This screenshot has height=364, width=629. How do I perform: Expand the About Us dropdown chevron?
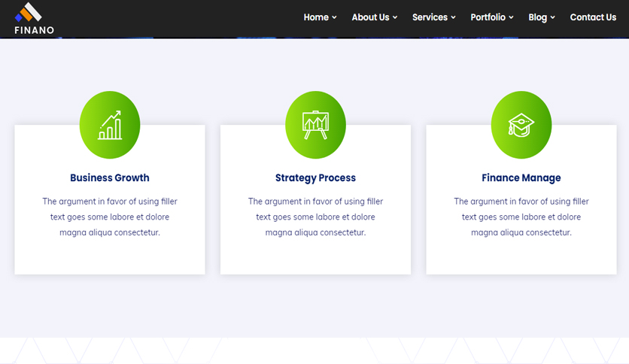pos(395,17)
